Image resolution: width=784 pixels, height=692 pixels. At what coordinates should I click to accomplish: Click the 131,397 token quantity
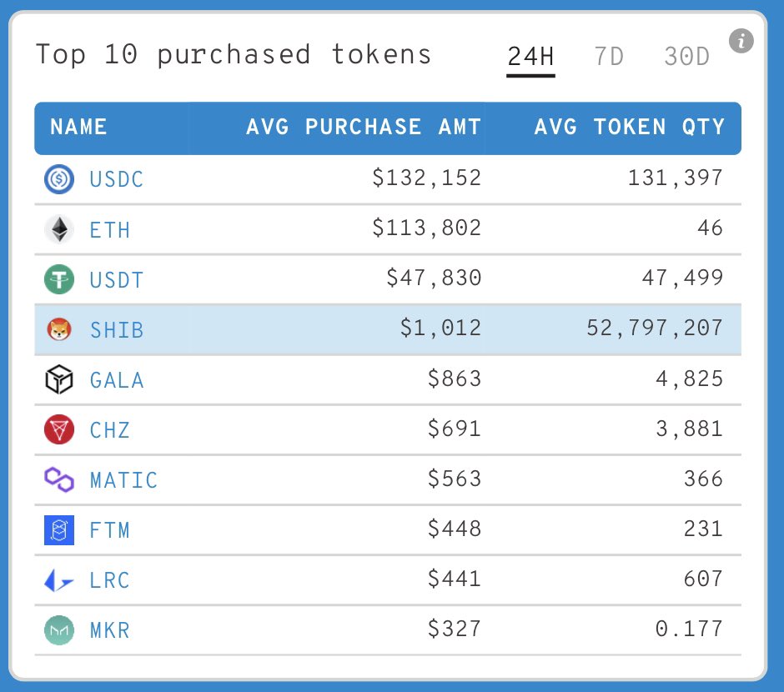point(675,178)
